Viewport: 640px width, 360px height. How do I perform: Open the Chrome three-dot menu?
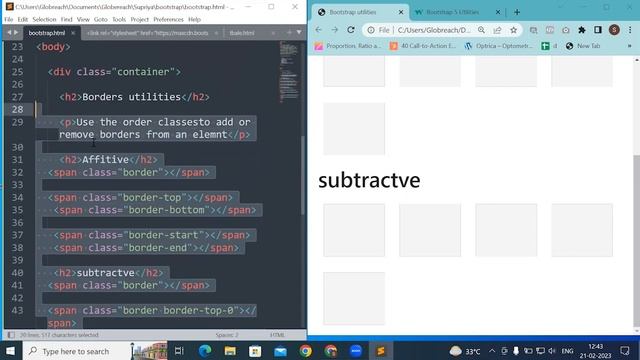coord(630,30)
